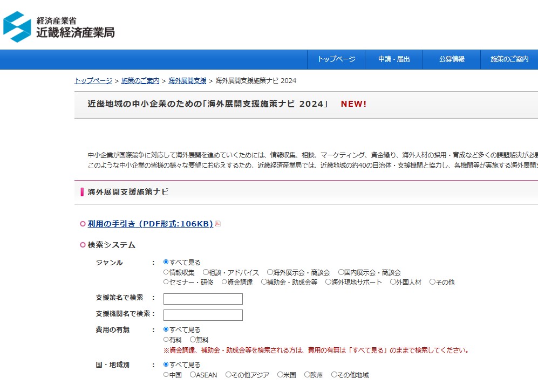Click the METI Kinki bureau logo
Screen dimensions: 538x392
pyautogui.click(x=59, y=26)
